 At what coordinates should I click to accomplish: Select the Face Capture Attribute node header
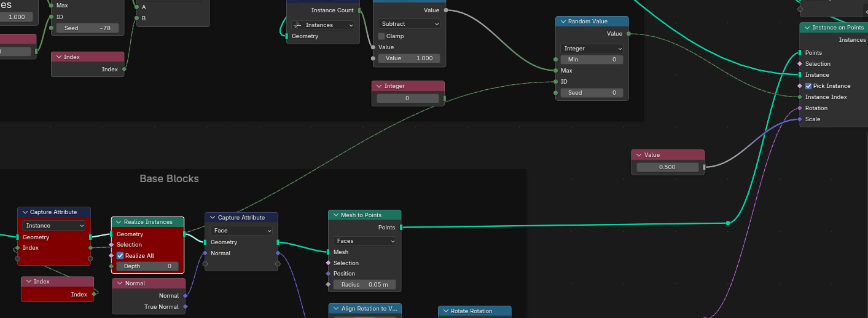pyautogui.click(x=241, y=218)
